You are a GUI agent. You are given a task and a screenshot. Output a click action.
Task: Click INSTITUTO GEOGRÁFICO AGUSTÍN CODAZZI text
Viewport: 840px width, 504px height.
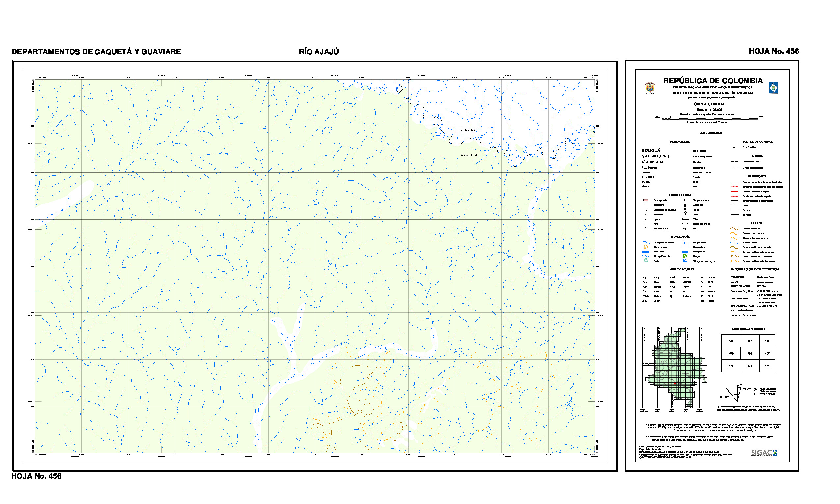[x=713, y=93]
